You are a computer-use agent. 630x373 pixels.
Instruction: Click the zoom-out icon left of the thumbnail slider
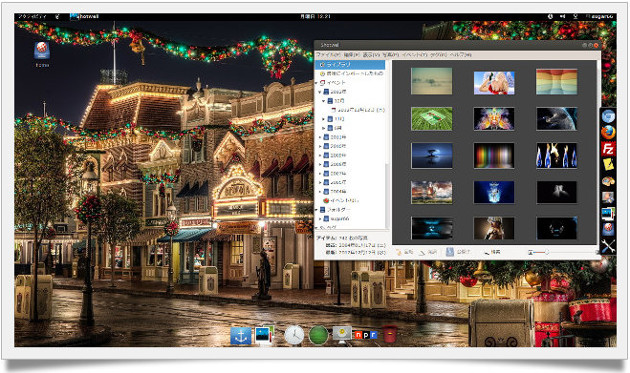[x=530, y=252]
